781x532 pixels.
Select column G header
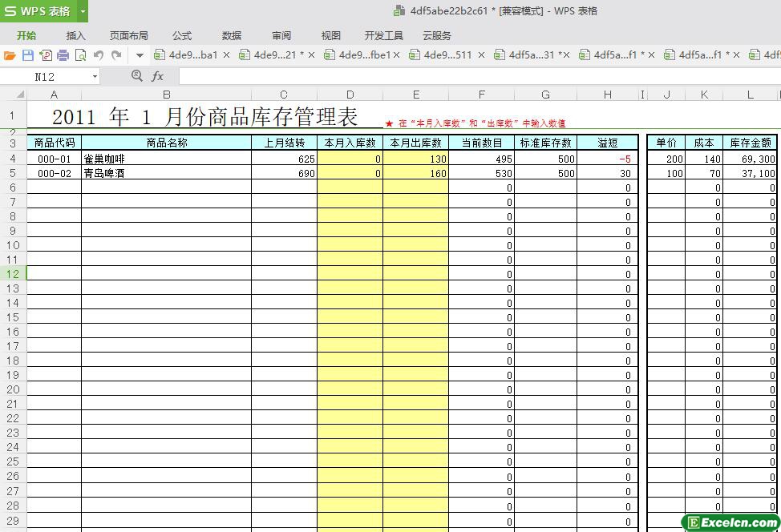click(x=545, y=95)
